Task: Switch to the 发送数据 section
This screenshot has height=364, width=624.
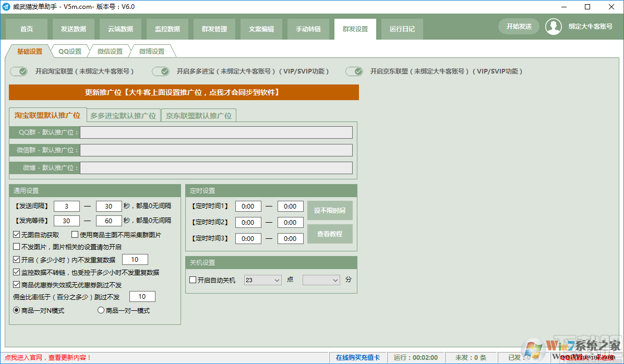Action: pos(73,29)
